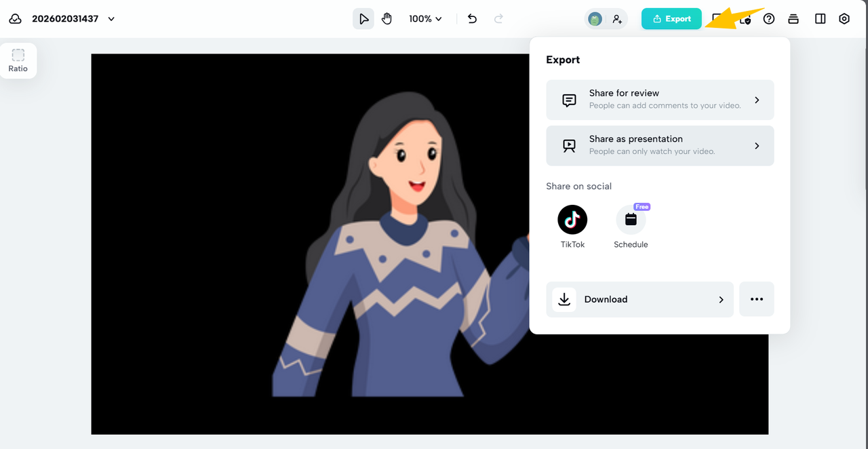Select the hand pan tool
The height and width of the screenshot is (449, 868).
(x=387, y=18)
